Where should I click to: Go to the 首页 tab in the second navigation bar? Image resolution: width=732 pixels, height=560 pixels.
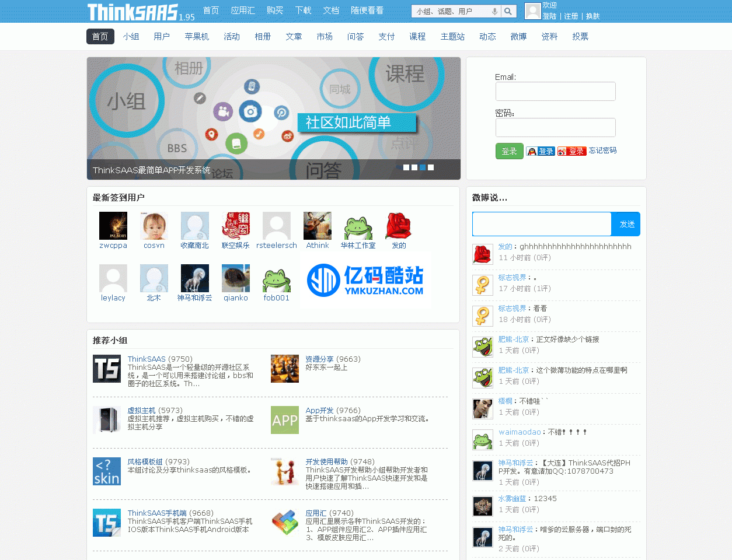pos(100,36)
